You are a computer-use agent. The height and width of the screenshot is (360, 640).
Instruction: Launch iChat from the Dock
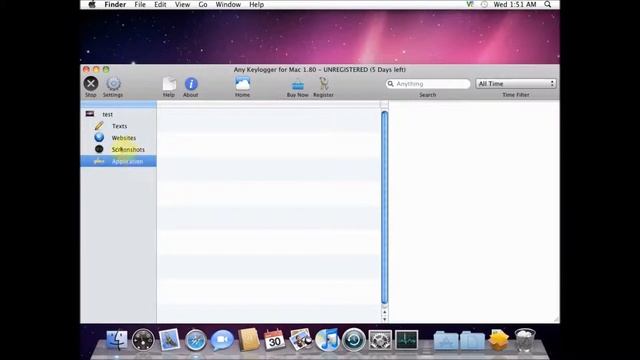pyautogui.click(x=222, y=340)
